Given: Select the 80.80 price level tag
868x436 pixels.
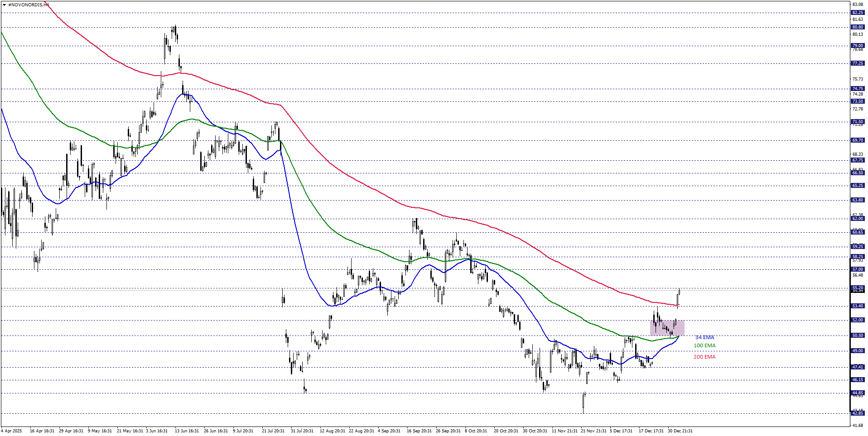Looking at the screenshot, I should click(858, 27).
